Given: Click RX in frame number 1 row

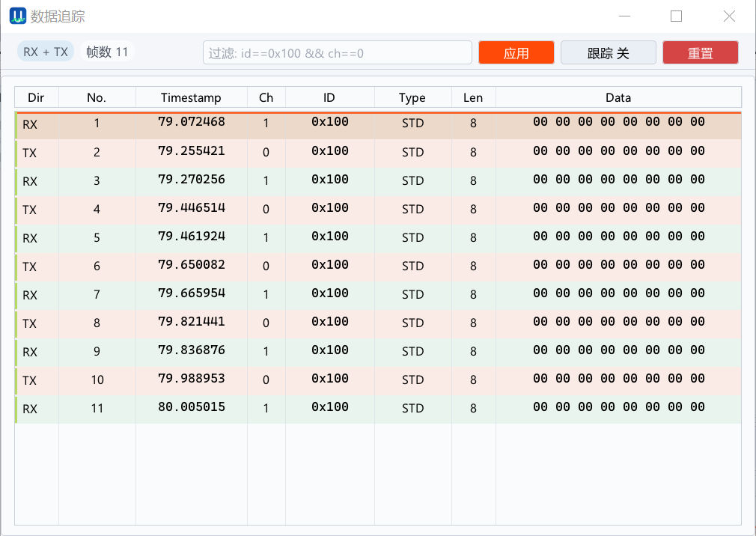Looking at the screenshot, I should [x=30, y=124].
